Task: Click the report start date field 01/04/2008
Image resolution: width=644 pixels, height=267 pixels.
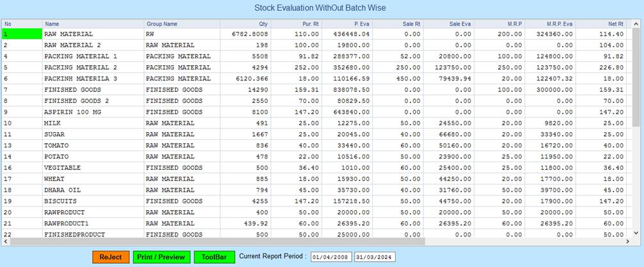Action: [x=331, y=257]
